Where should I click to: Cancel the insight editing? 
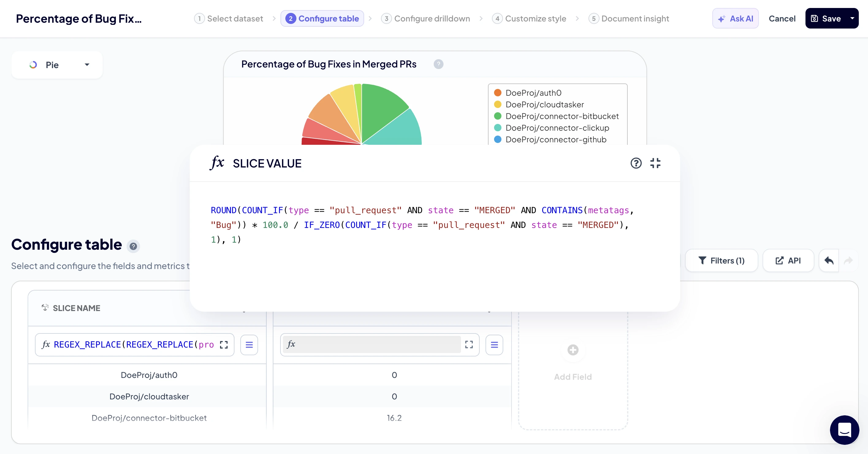click(782, 18)
